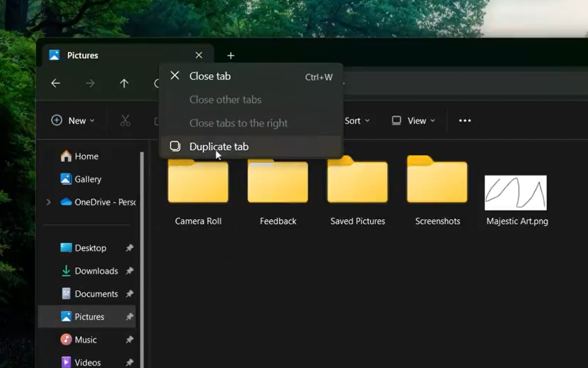The image size is (588, 368).
Task: Open the View dropdown
Action: (414, 121)
